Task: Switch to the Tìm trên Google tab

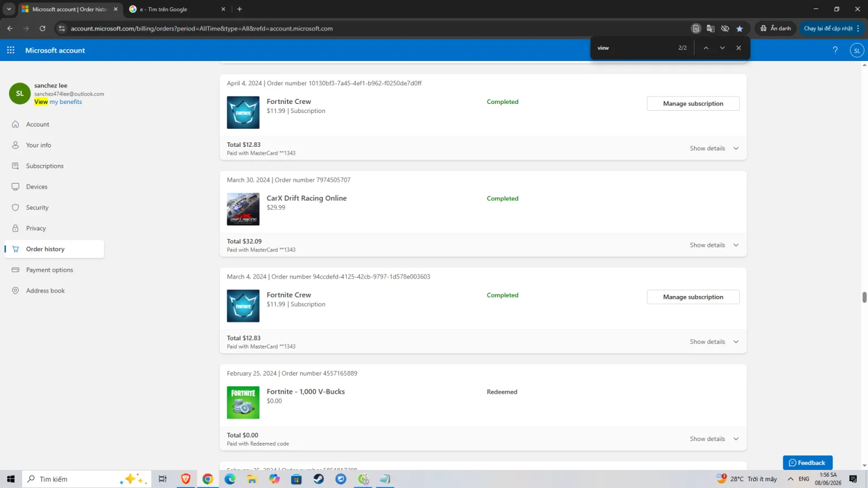Action: pyautogui.click(x=177, y=9)
